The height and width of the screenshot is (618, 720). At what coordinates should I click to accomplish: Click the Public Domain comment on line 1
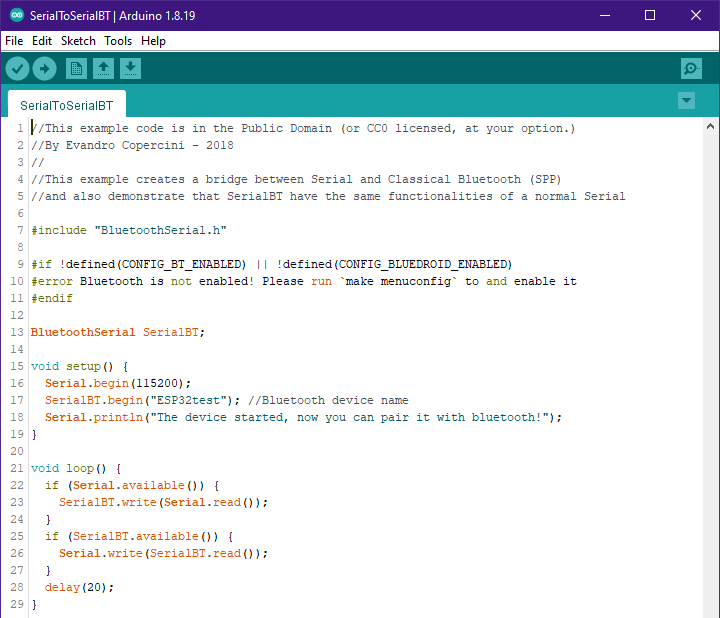[303, 128]
